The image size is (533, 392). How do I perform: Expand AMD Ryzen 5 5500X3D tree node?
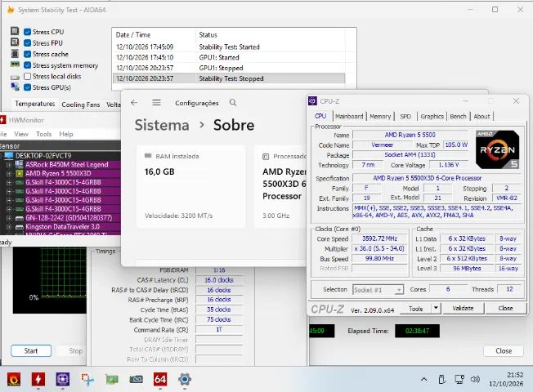tap(9, 174)
